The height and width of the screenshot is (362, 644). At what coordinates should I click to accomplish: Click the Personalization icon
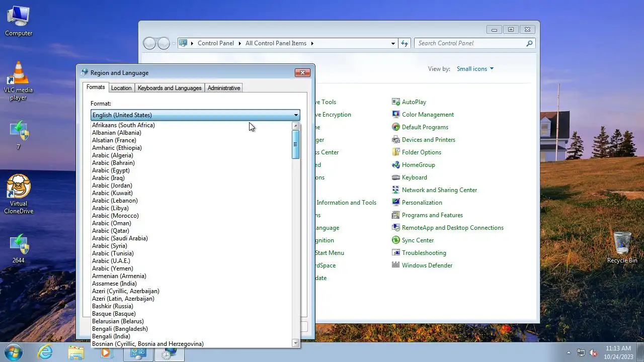pos(396,203)
